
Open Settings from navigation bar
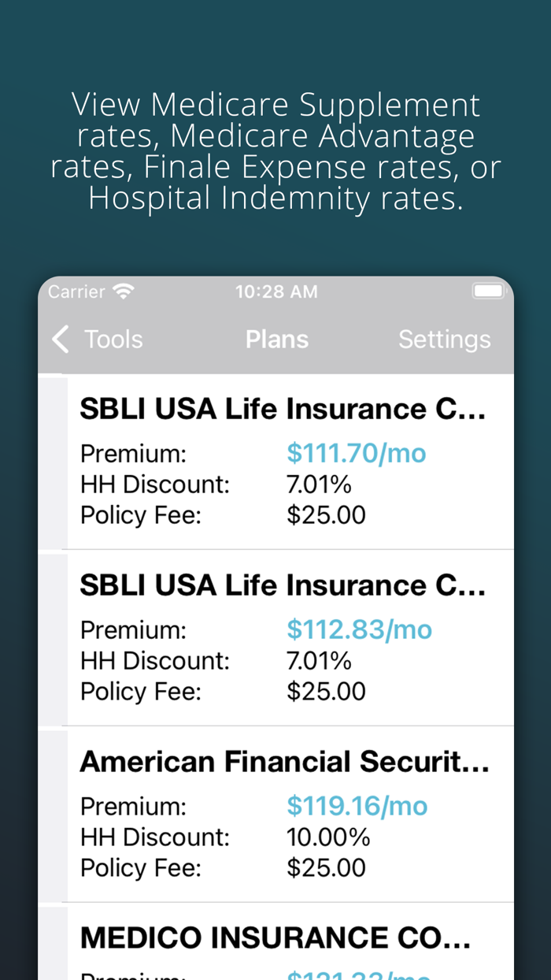click(444, 340)
